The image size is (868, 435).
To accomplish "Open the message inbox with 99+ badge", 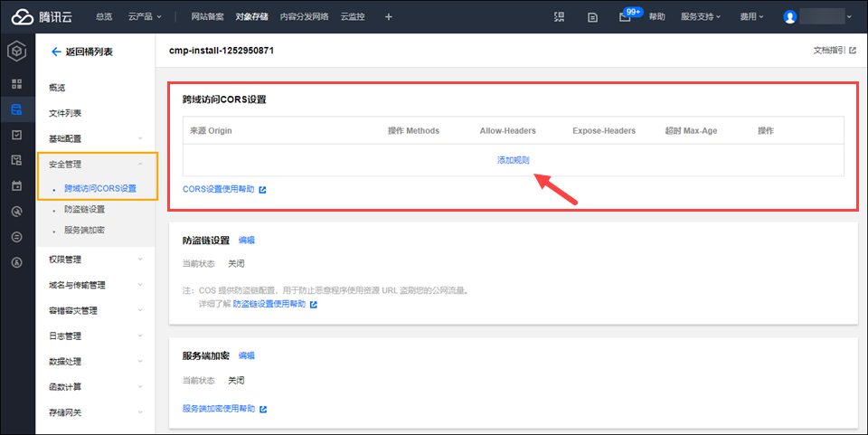I will point(625,16).
